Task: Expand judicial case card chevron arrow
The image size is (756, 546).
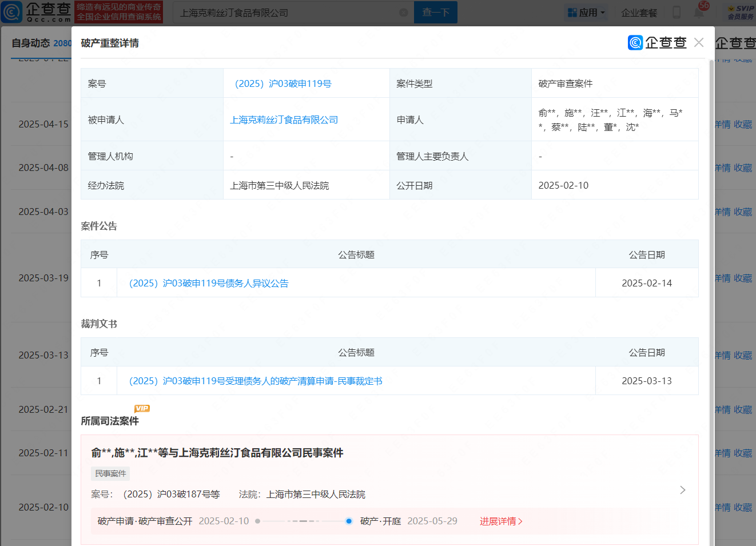Action: click(682, 490)
